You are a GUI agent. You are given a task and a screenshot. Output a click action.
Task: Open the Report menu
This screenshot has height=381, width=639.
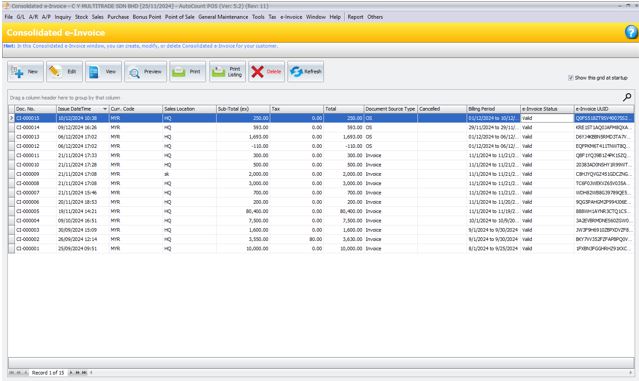355,17
